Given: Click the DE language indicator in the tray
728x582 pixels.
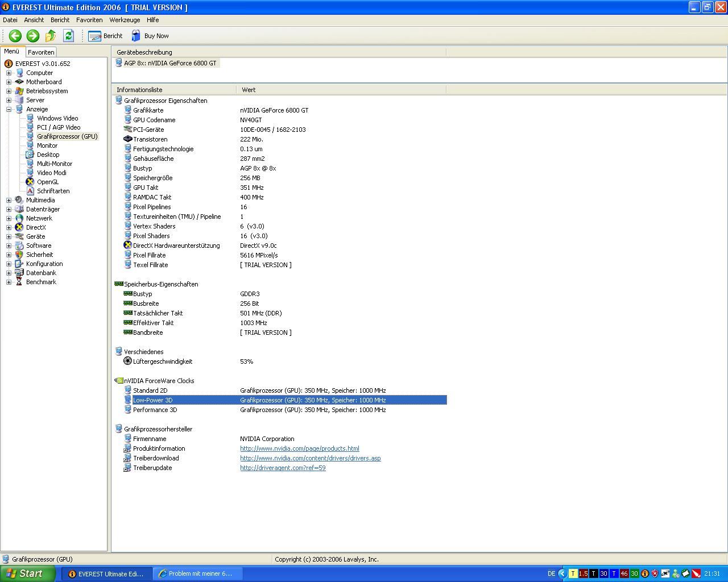Looking at the screenshot, I should tap(551, 574).
